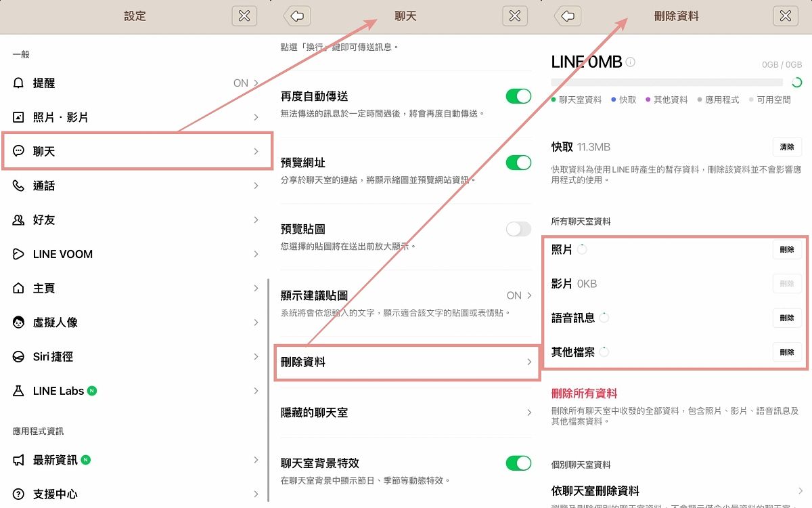Expand the 顯示建議貼圖 ON chevron

click(x=528, y=295)
